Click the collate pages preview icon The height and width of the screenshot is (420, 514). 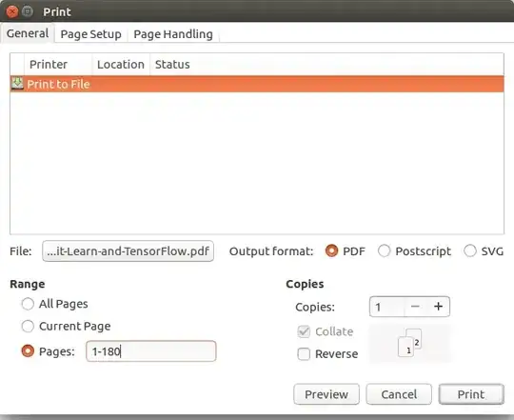[x=409, y=343]
